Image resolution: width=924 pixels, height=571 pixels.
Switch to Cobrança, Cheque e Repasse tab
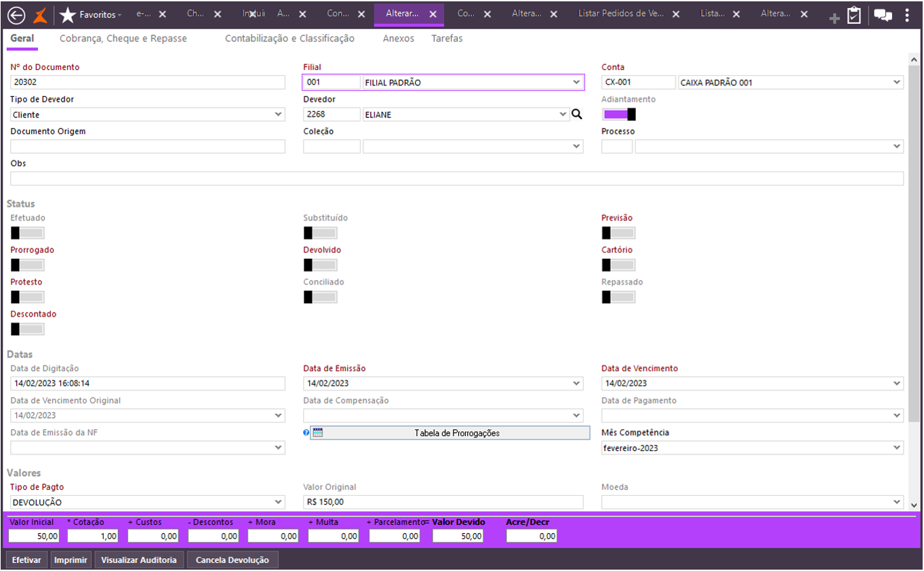123,39
